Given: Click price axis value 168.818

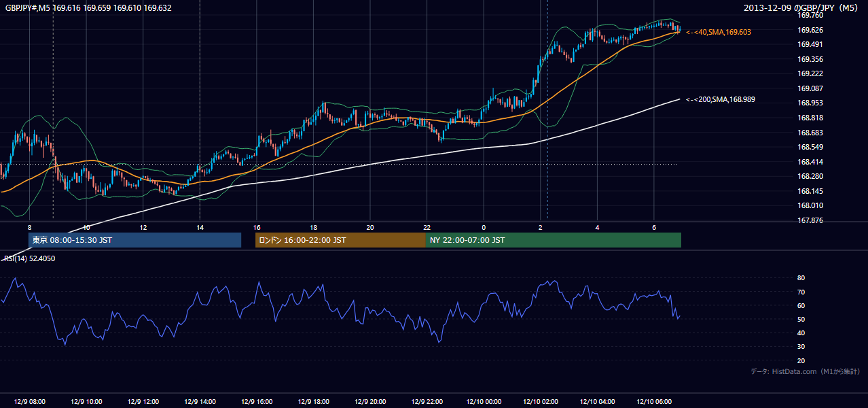Looking at the screenshot, I should tap(810, 118).
